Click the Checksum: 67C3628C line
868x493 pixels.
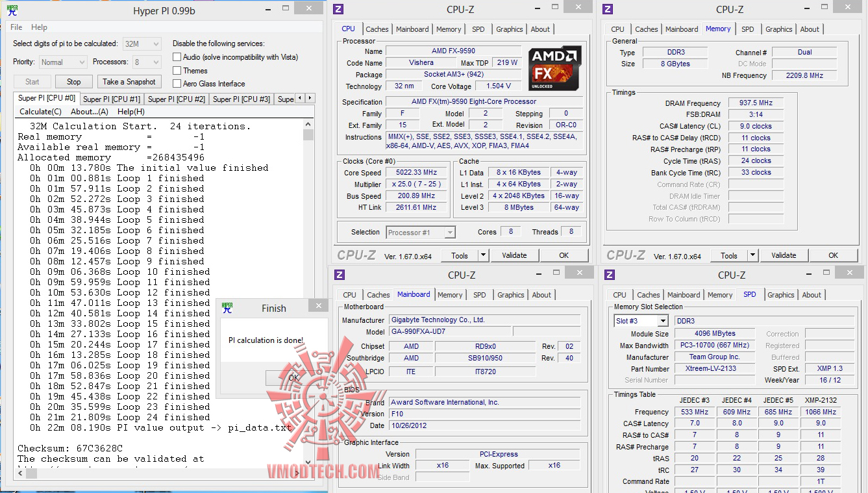click(70, 448)
